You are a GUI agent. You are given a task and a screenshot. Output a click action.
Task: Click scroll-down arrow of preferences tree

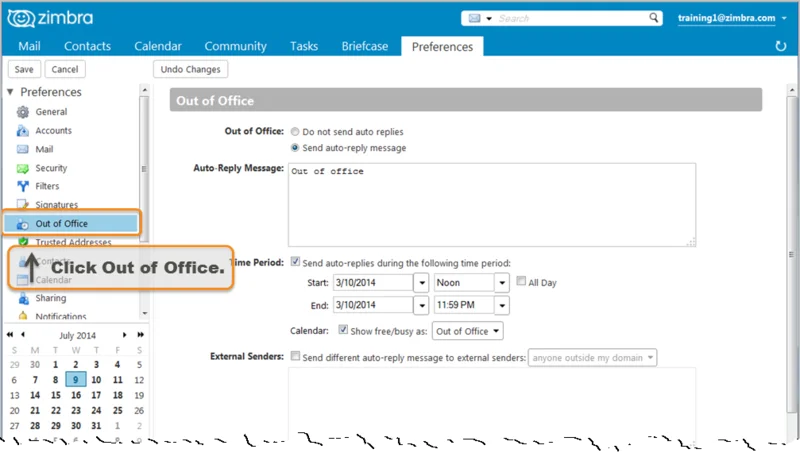(x=144, y=313)
